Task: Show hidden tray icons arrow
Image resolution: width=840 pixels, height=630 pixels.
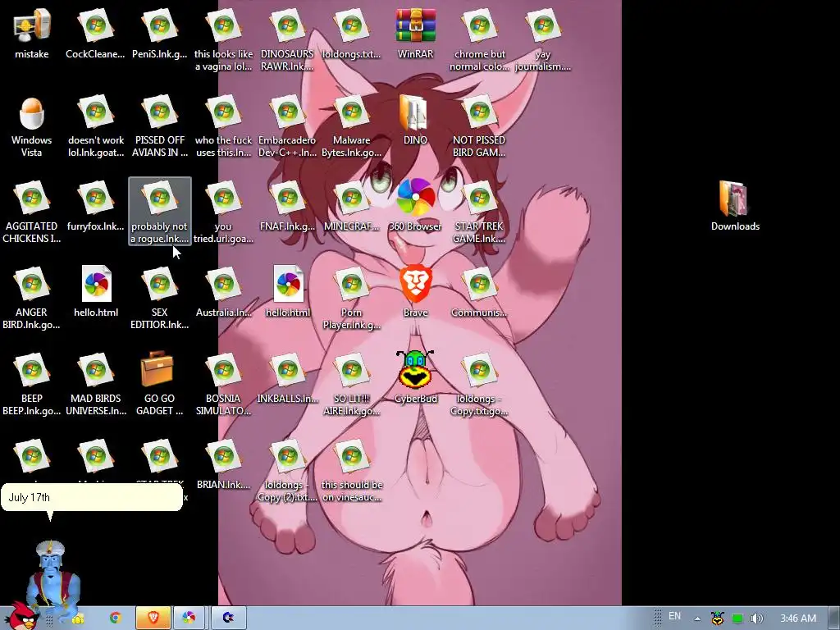Action: point(697,619)
